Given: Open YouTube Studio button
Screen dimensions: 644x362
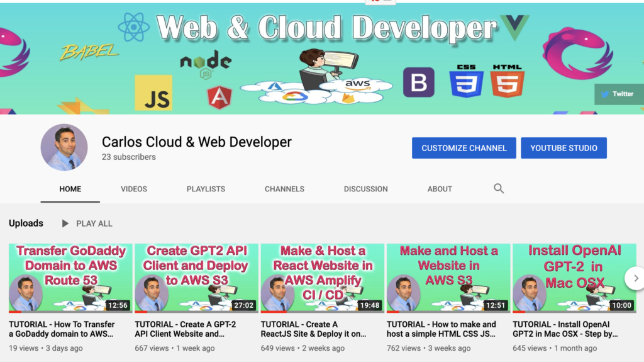Looking at the screenshot, I should pos(563,148).
